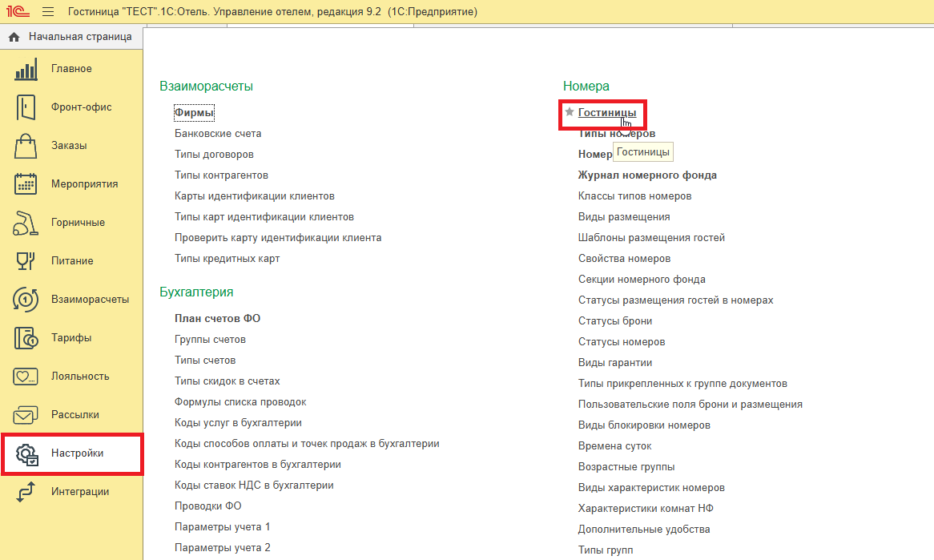
Task: Click the calendar icon for Мероприятия
Action: 26,184
